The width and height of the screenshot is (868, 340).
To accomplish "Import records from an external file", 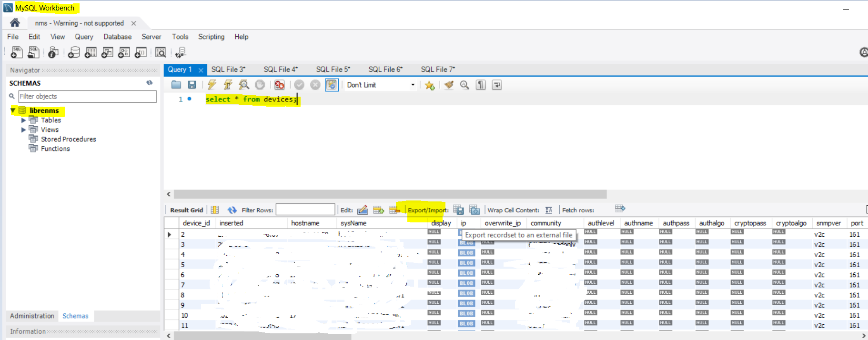I will click(474, 210).
